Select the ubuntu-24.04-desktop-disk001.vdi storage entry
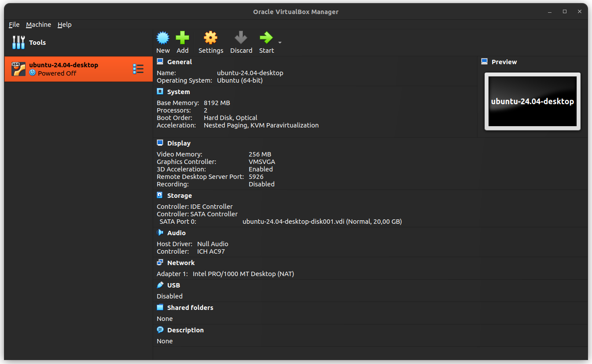 click(x=322, y=221)
